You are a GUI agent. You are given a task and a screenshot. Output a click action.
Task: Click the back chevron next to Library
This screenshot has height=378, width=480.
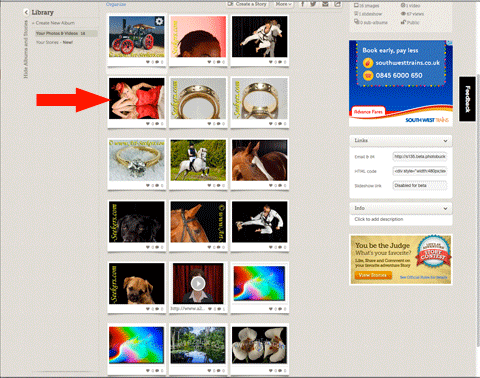(x=26, y=12)
